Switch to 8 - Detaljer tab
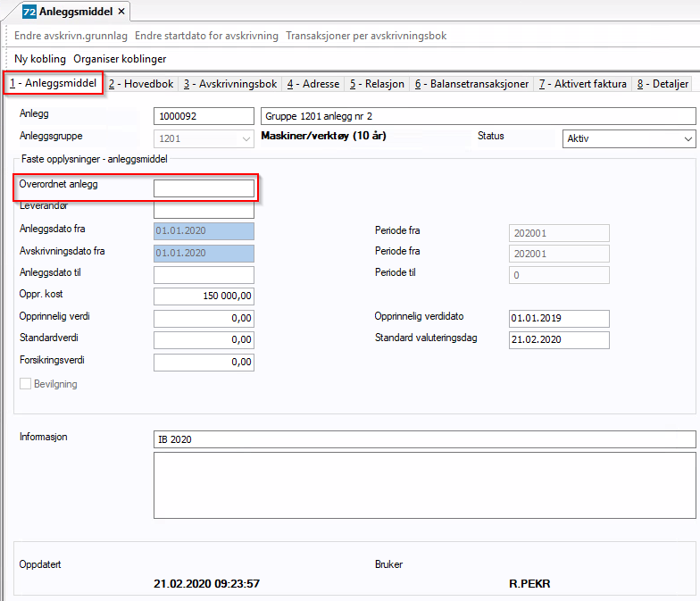This screenshot has height=601, width=700. coord(662,84)
